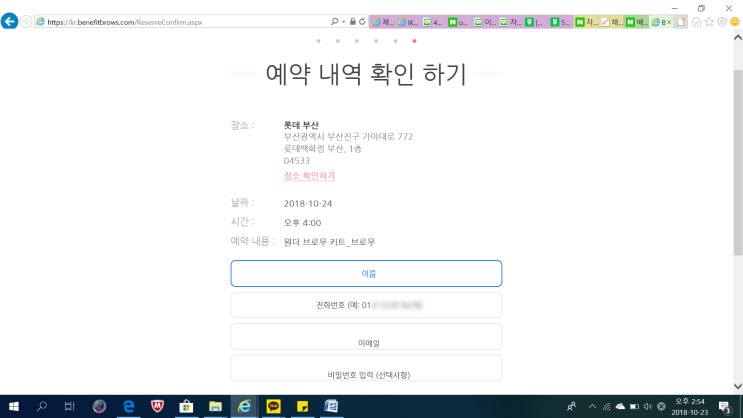Open the word processor taskbar icon
This screenshot has width=743, height=418.
(331, 406)
